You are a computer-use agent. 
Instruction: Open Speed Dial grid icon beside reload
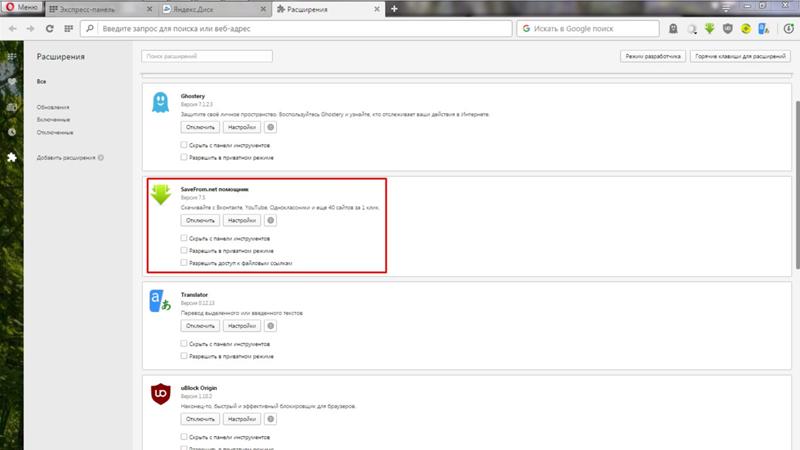click(x=68, y=29)
